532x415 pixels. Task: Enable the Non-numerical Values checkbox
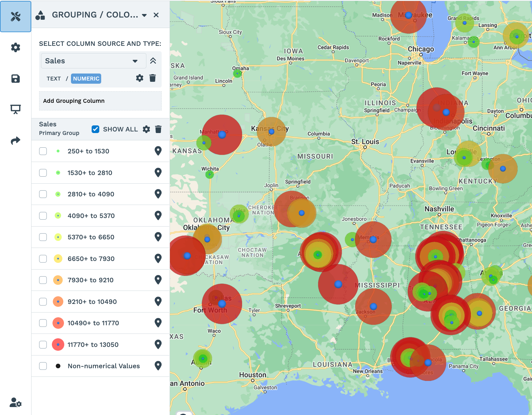43,366
